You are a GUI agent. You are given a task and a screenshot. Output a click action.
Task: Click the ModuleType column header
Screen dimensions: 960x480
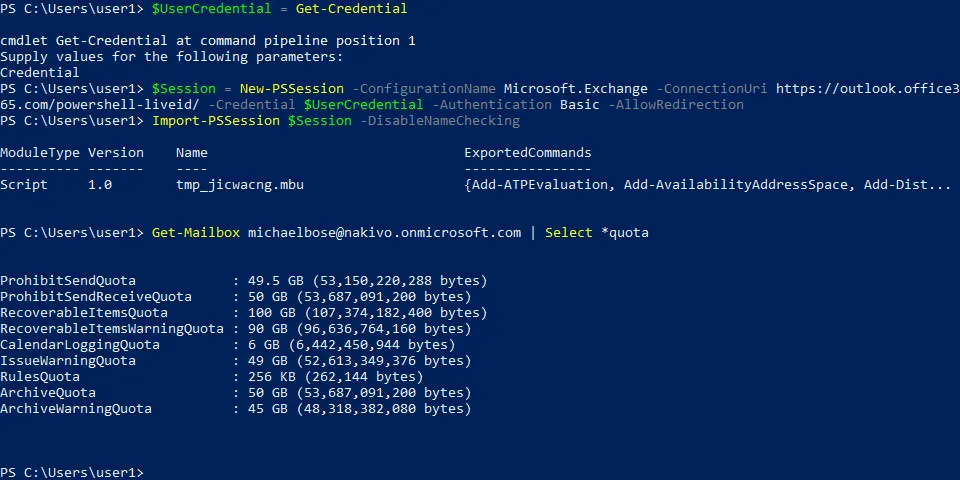click(x=40, y=153)
